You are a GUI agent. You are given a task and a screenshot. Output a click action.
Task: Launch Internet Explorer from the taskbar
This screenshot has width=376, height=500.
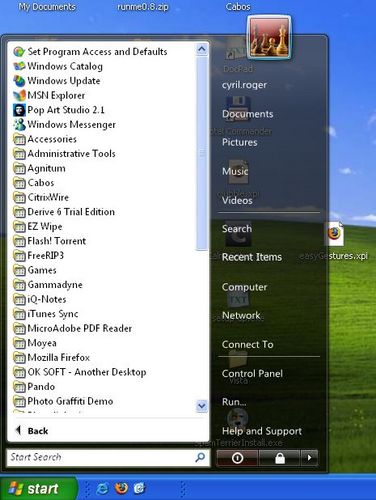click(x=102, y=488)
